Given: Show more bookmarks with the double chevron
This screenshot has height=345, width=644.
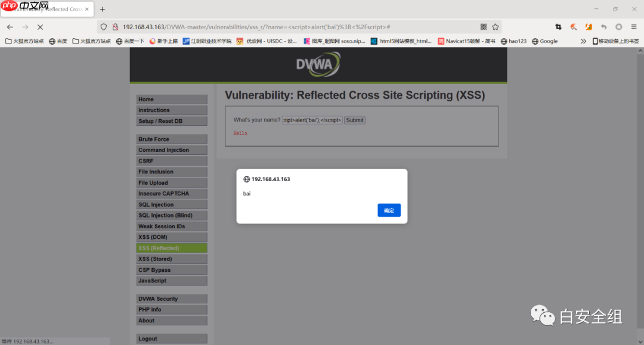Looking at the screenshot, I should 583,41.
